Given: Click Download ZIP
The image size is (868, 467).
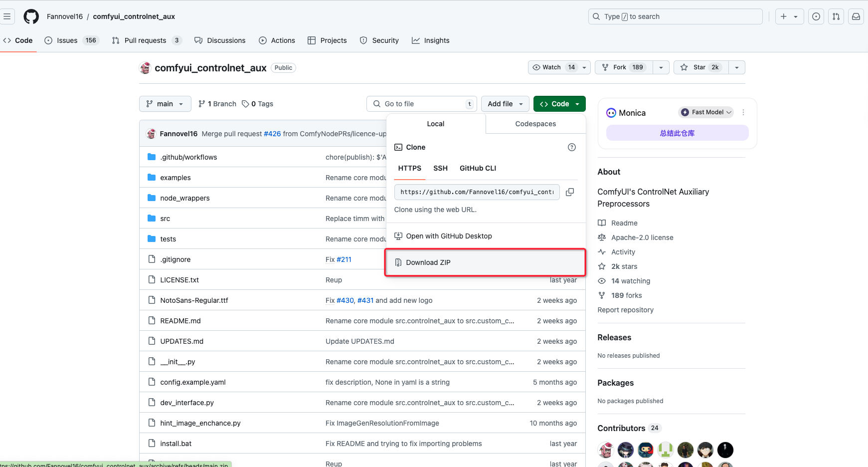Looking at the screenshot, I should (x=486, y=262).
